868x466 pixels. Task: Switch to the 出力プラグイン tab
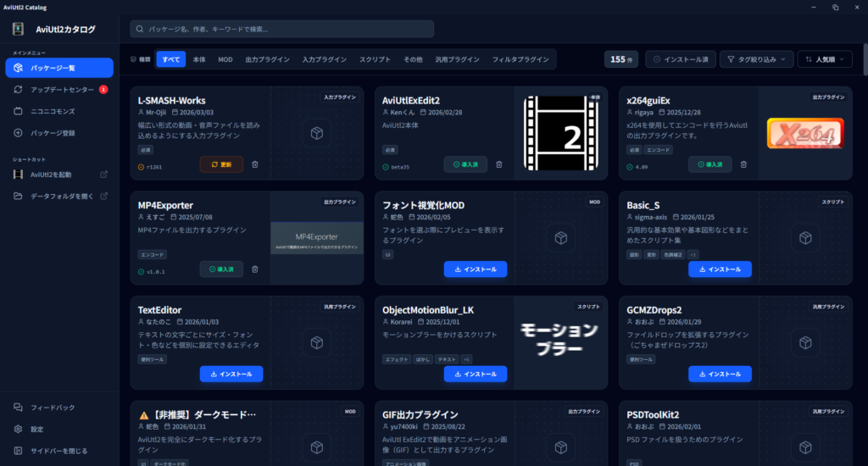pos(267,59)
